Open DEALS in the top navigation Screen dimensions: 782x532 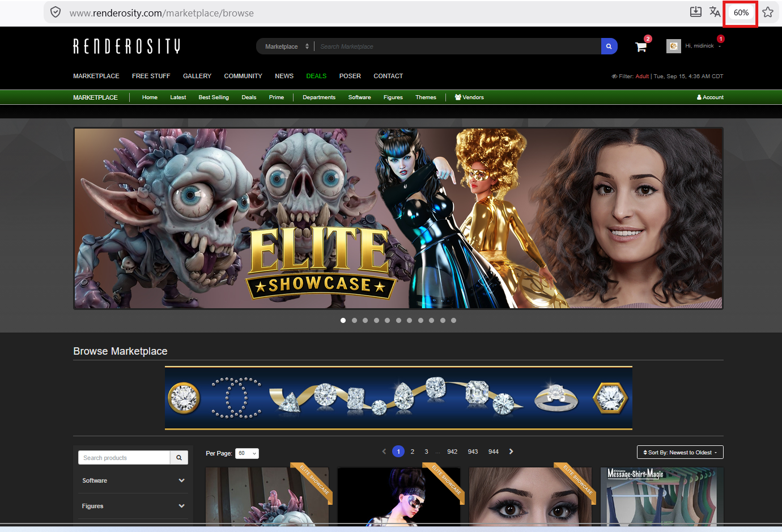click(316, 76)
